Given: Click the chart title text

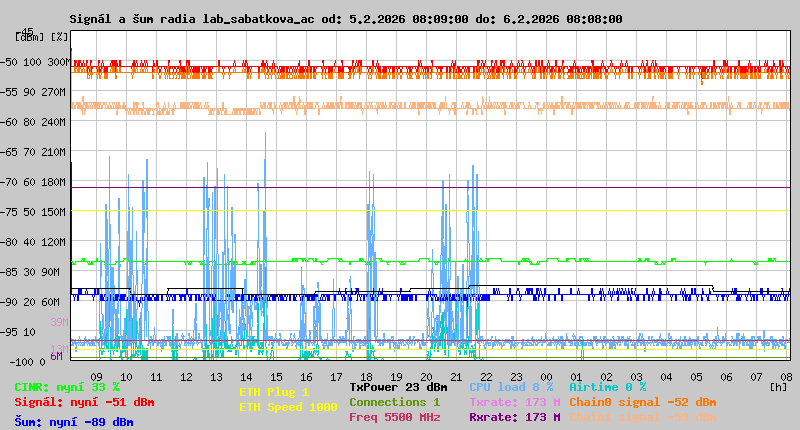Looking at the screenshot, I should click(x=345, y=19).
